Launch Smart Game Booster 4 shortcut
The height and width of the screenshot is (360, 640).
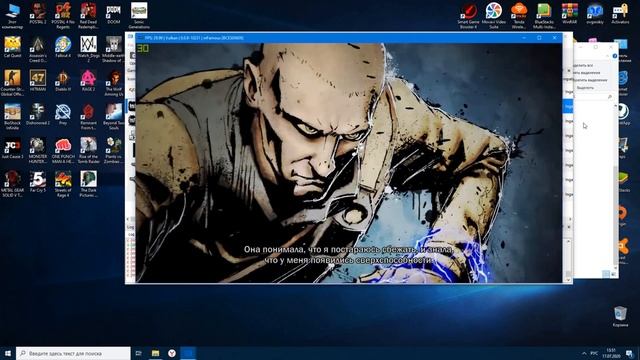(x=468, y=16)
